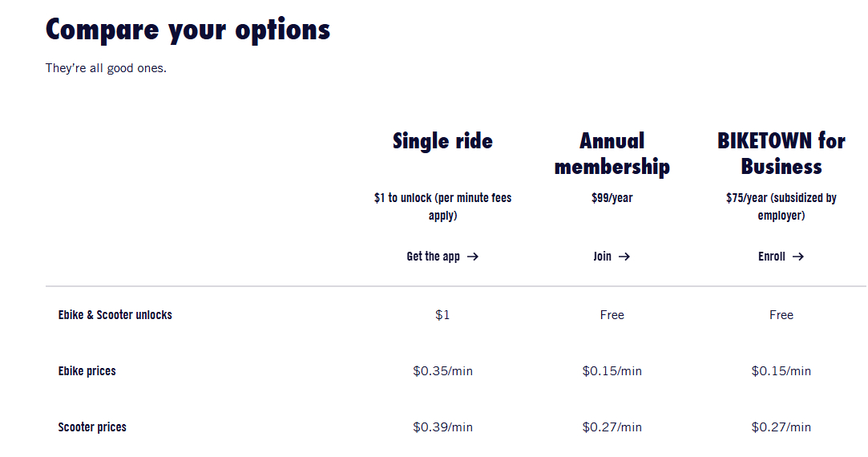The image size is (868, 457).
Task: Open the Get the app link
Action: [434, 257]
